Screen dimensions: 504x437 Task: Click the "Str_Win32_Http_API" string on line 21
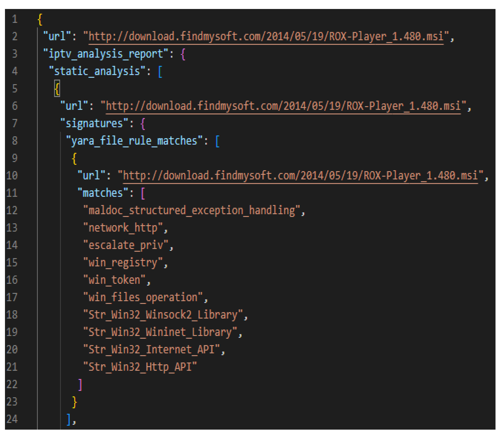point(140,367)
